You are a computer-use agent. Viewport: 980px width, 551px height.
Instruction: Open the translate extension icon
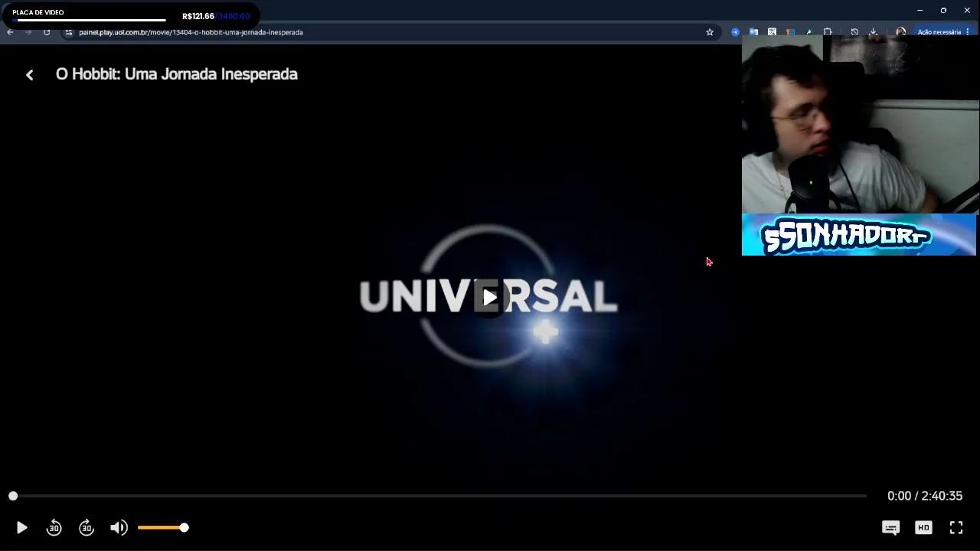(x=753, y=32)
